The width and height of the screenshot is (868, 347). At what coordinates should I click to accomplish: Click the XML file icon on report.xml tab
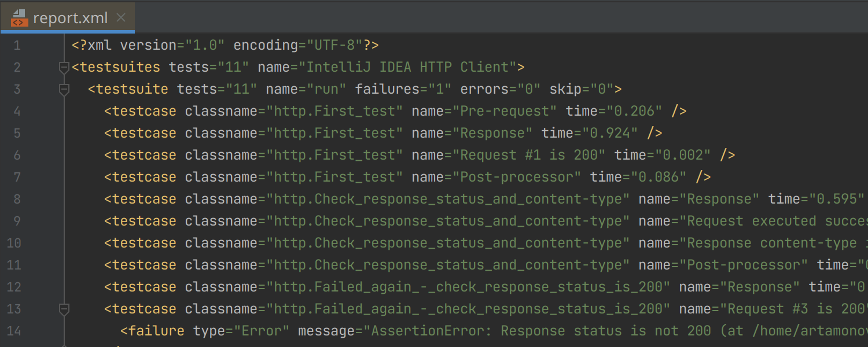click(19, 18)
